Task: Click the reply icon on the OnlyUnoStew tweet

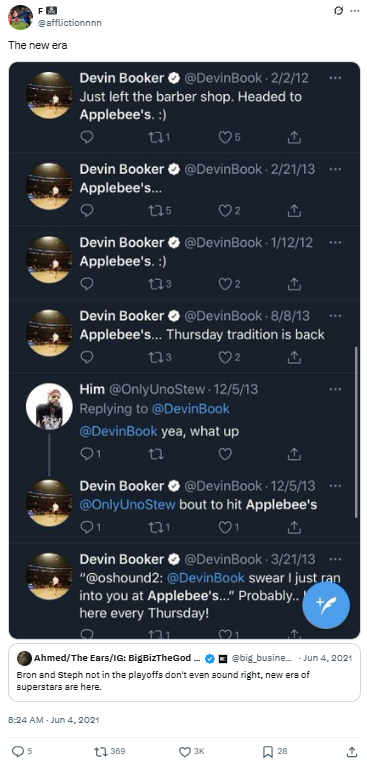Action: (86, 454)
